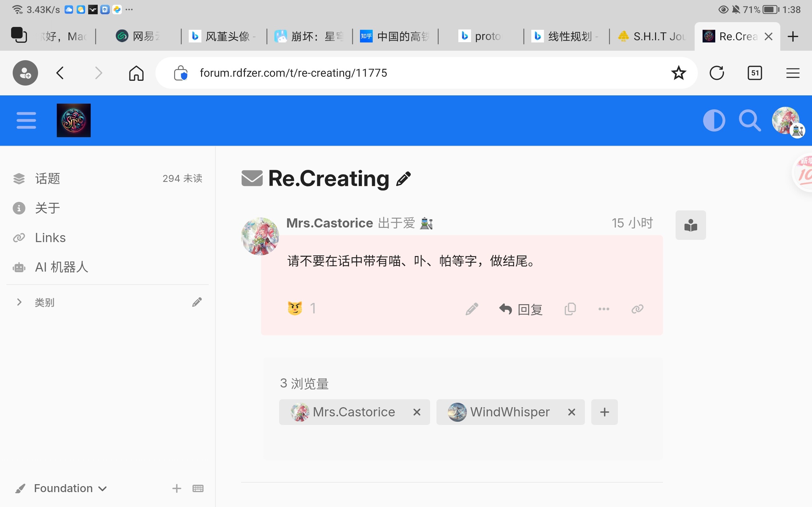Screen dimensions: 812x507
Task: Expand the 类别 categories section
Action: click(x=19, y=302)
